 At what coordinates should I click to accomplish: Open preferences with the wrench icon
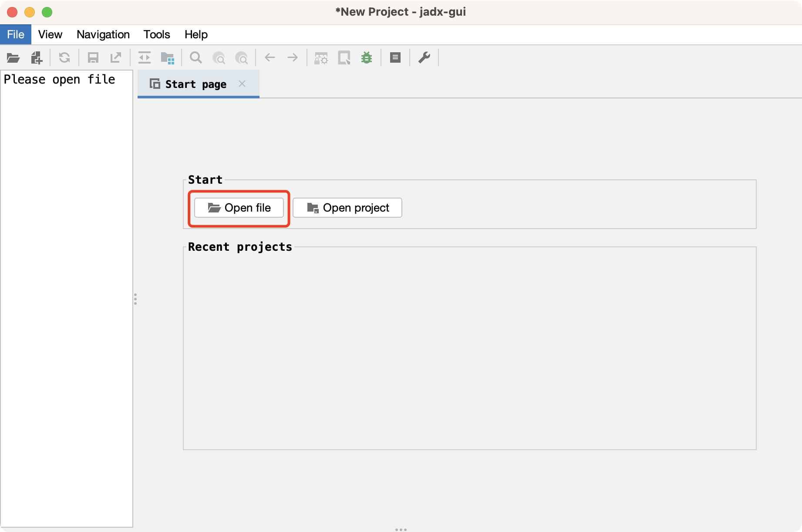pos(424,58)
